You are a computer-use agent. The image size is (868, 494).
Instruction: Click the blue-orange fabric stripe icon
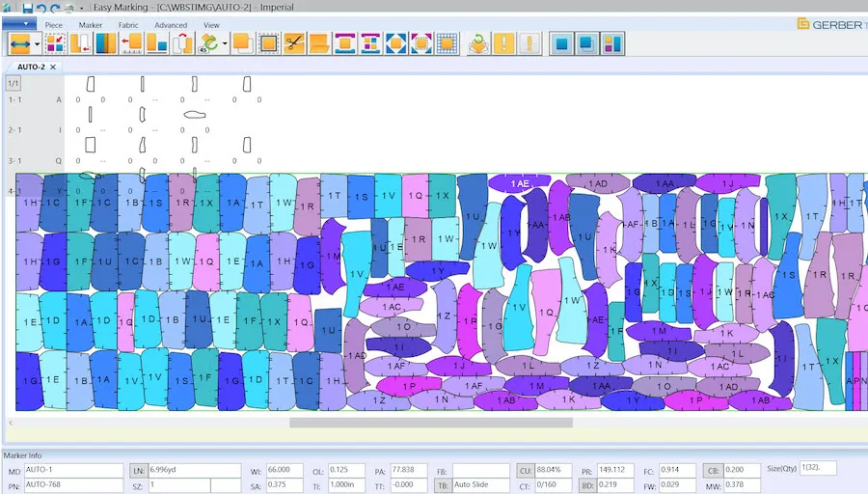(106, 43)
